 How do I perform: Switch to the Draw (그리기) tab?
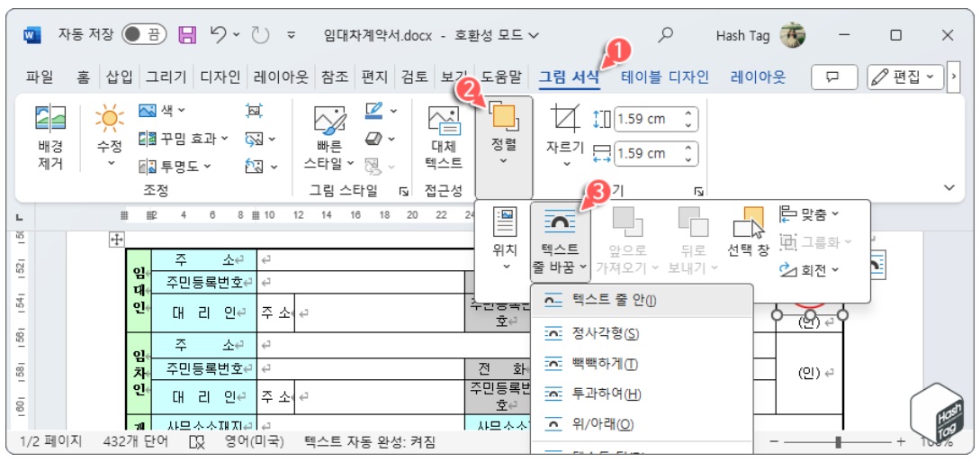tap(166, 77)
